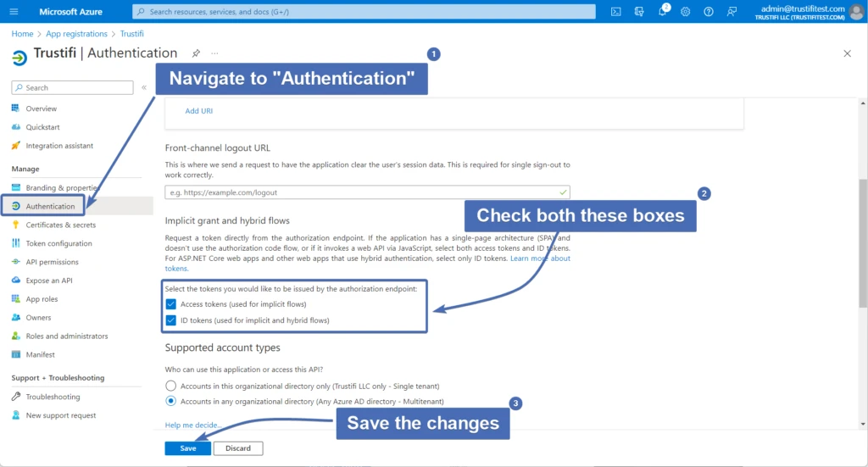This screenshot has height=467, width=868.
Task: Click the Discard button
Action: click(x=238, y=448)
